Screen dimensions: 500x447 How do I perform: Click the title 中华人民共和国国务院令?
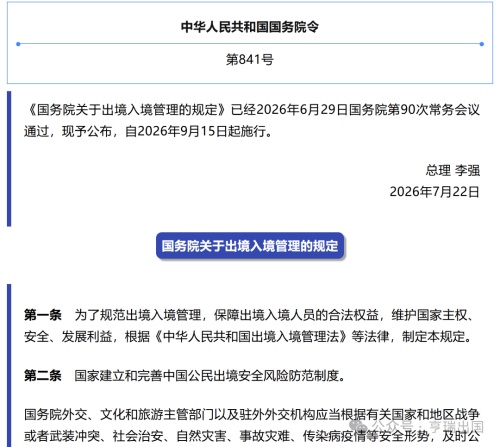pos(250,27)
